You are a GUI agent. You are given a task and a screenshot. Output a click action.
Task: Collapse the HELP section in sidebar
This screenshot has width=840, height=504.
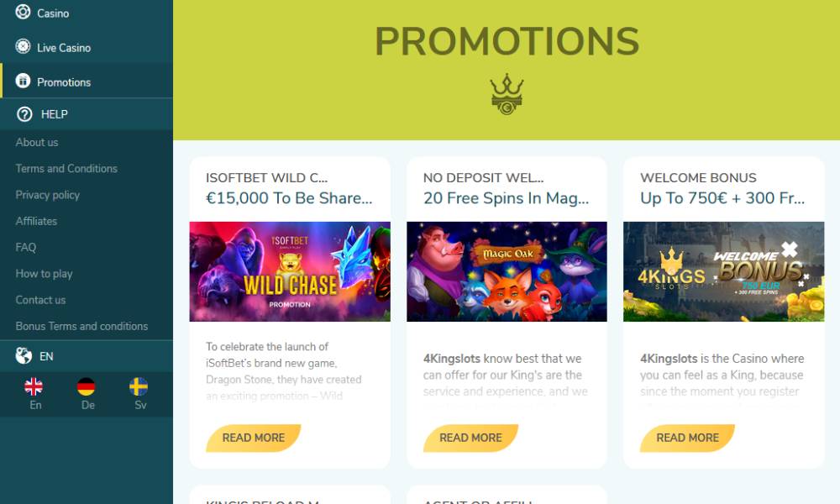(87, 114)
